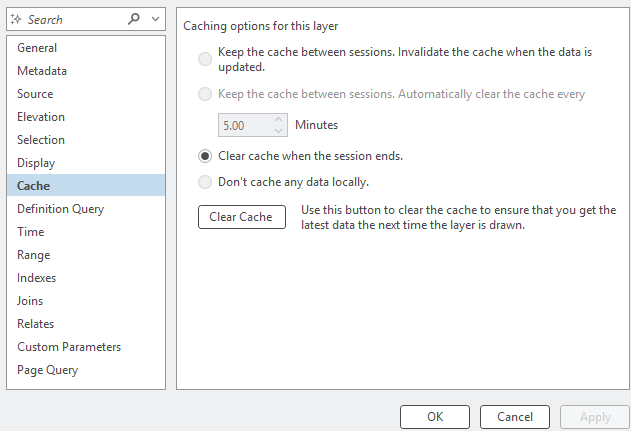
Task: Click the search magnifier icon
Action: (x=134, y=19)
